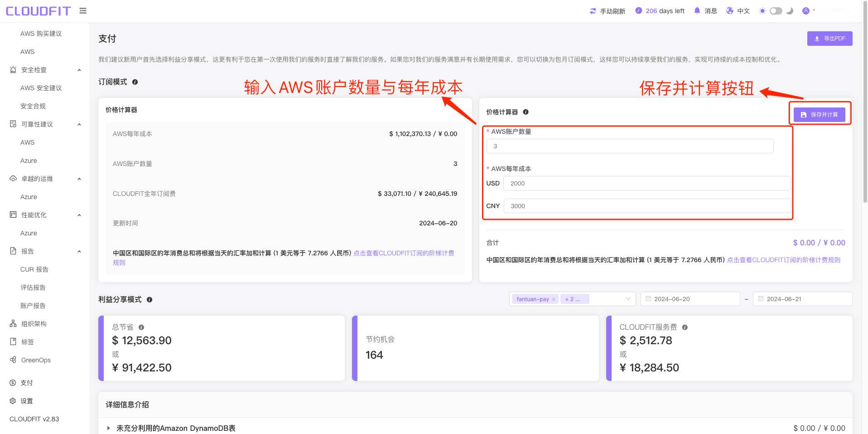Click 支付 dollar icon in sidebar
Screen dimensions: 868x434
point(13,383)
